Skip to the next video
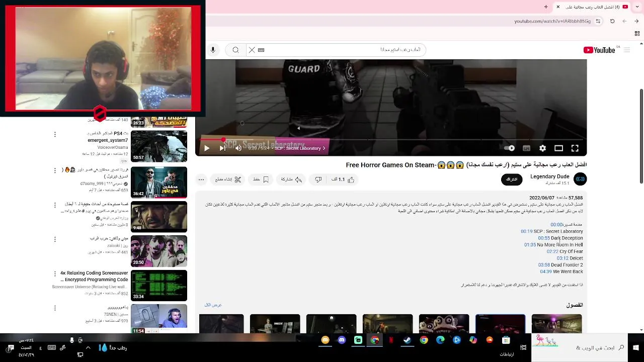 coord(222,148)
